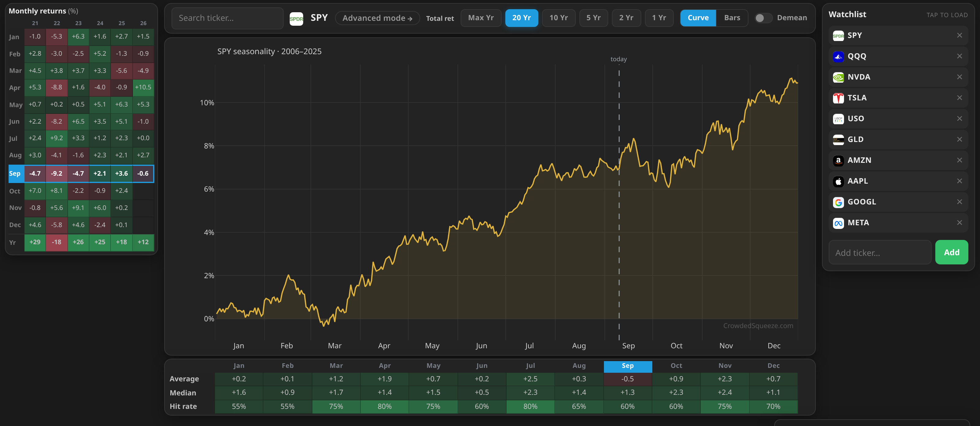This screenshot has height=426, width=980.
Task: Remove GLD from the watchlist
Action: tap(959, 140)
